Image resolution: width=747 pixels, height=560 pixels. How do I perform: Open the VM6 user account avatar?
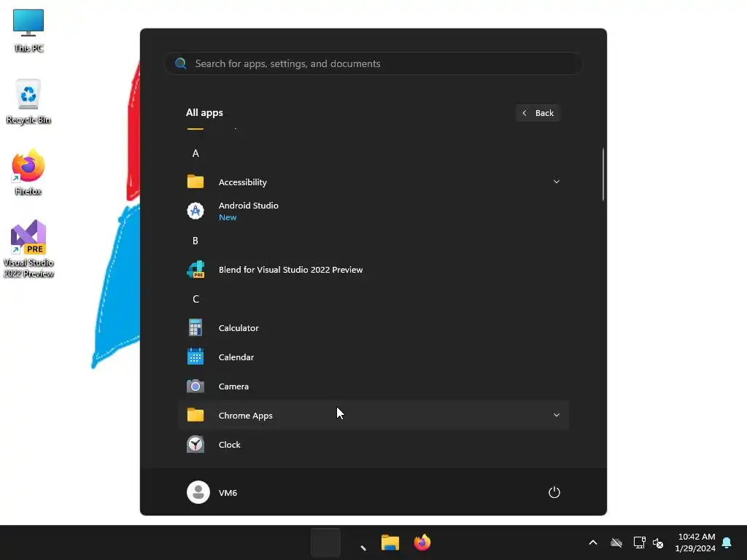pos(198,492)
